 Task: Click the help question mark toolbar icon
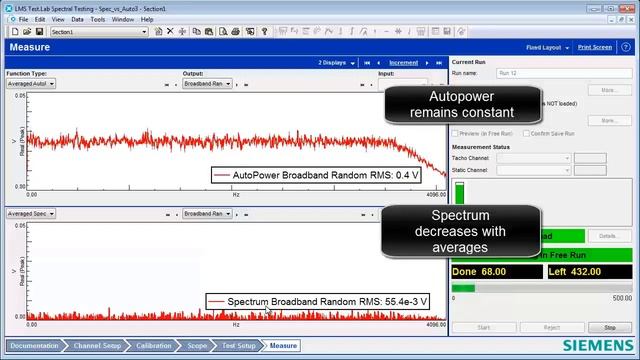pyautogui.click(x=264, y=31)
